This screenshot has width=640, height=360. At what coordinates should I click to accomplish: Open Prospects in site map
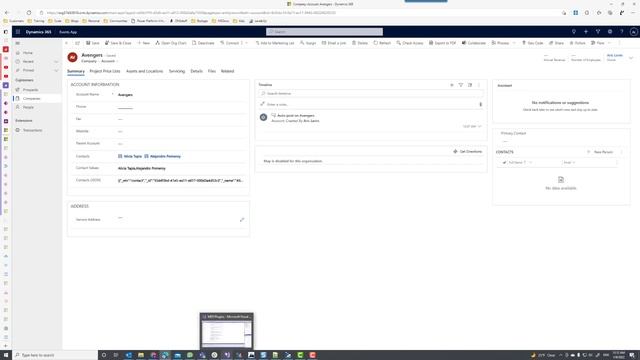click(30, 90)
